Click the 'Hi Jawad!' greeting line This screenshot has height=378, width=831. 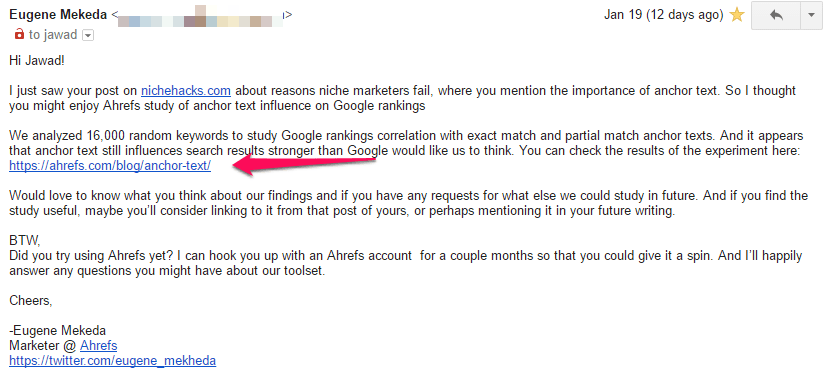point(37,61)
